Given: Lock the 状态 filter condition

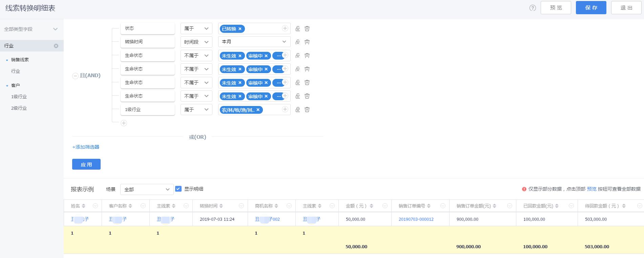Looking at the screenshot, I should point(298,28).
